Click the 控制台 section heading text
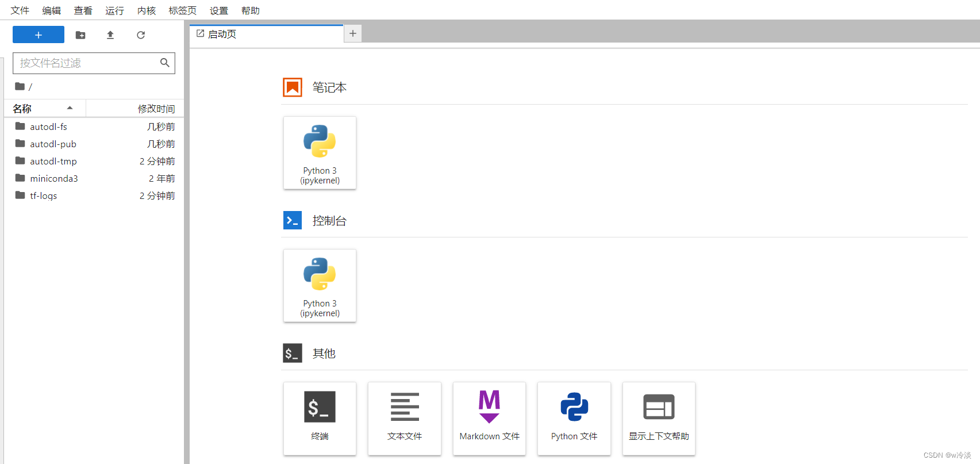The height and width of the screenshot is (464, 980). click(x=329, y=220)
